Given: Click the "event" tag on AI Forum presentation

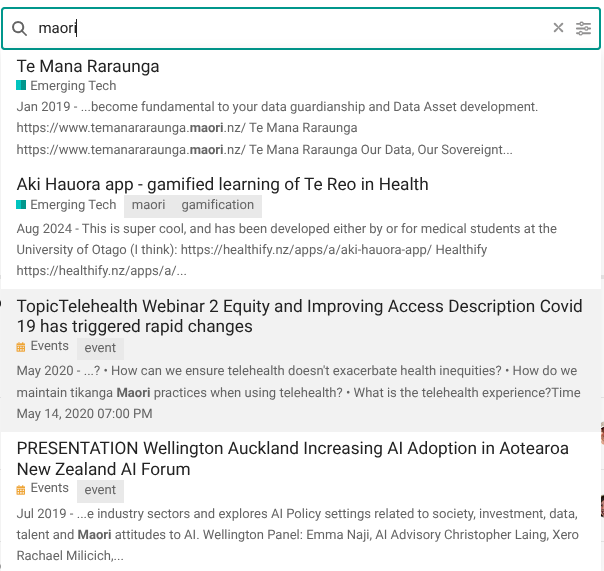Looking at the screenshot, I should click(100, 490).
